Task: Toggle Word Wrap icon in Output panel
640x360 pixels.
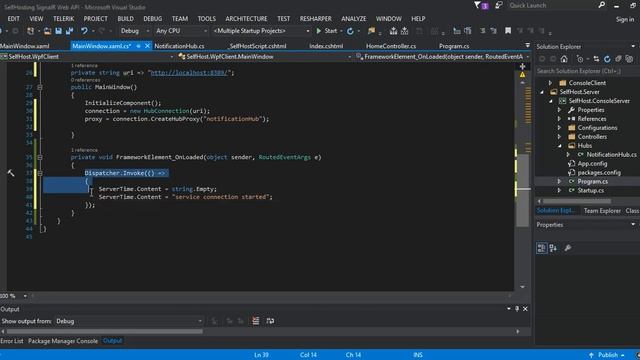Action: point(270,321)
